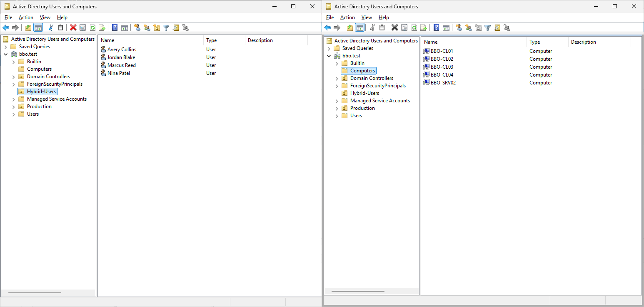Select computer BBO-CL03
Screen dimensions: 644x307
coord(442,67)
